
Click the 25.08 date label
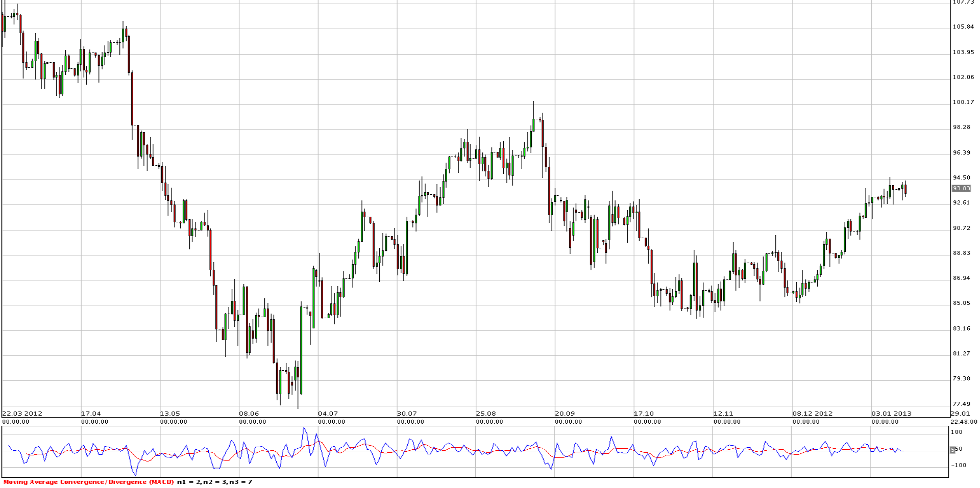[x=486, y=414]
